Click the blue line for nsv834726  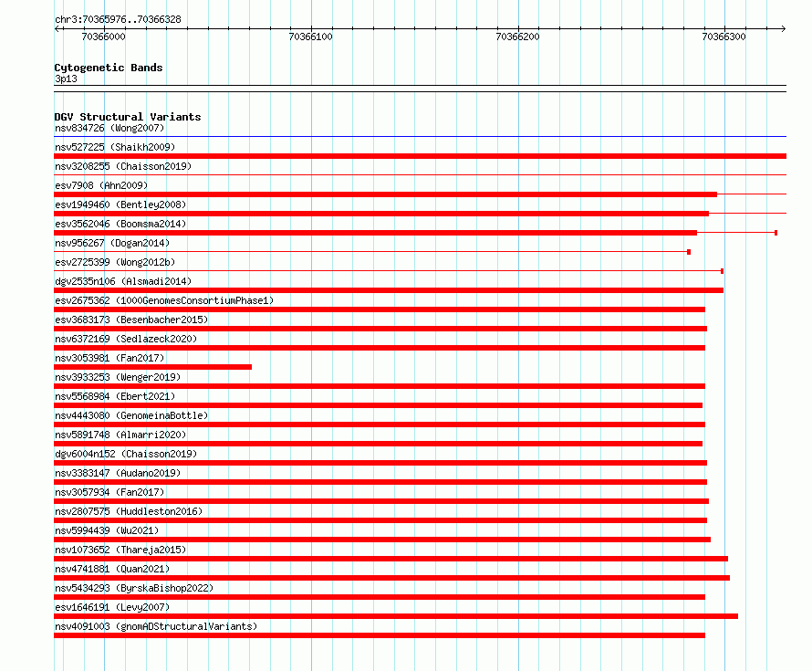tap(420, 136)
